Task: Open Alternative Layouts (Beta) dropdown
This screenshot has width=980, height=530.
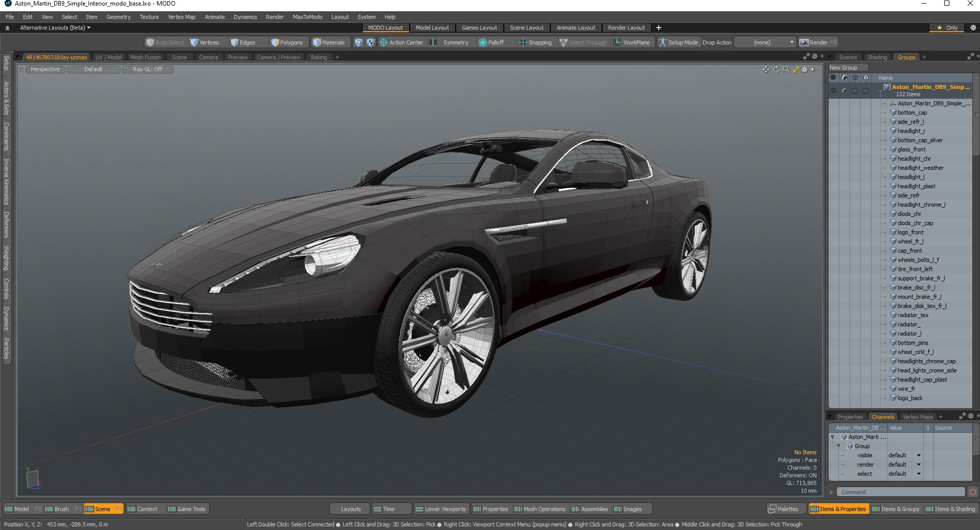Action: [55, 28]
